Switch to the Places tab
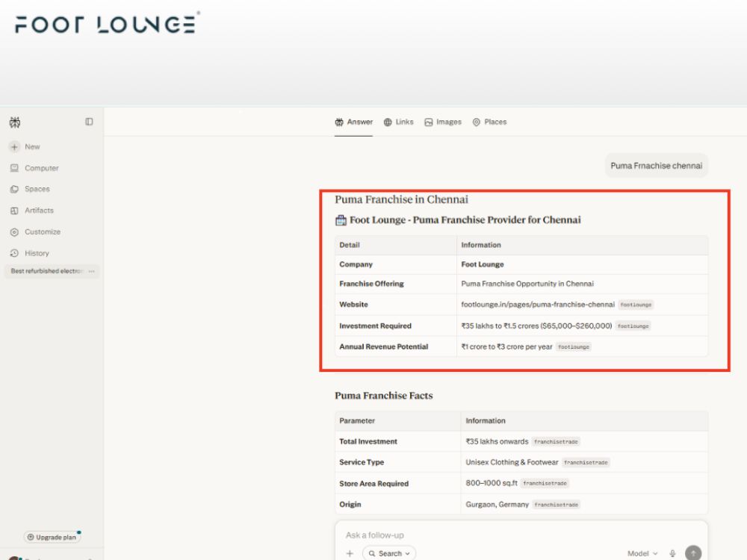Screen dimensions: 747x560 point(490,122)
